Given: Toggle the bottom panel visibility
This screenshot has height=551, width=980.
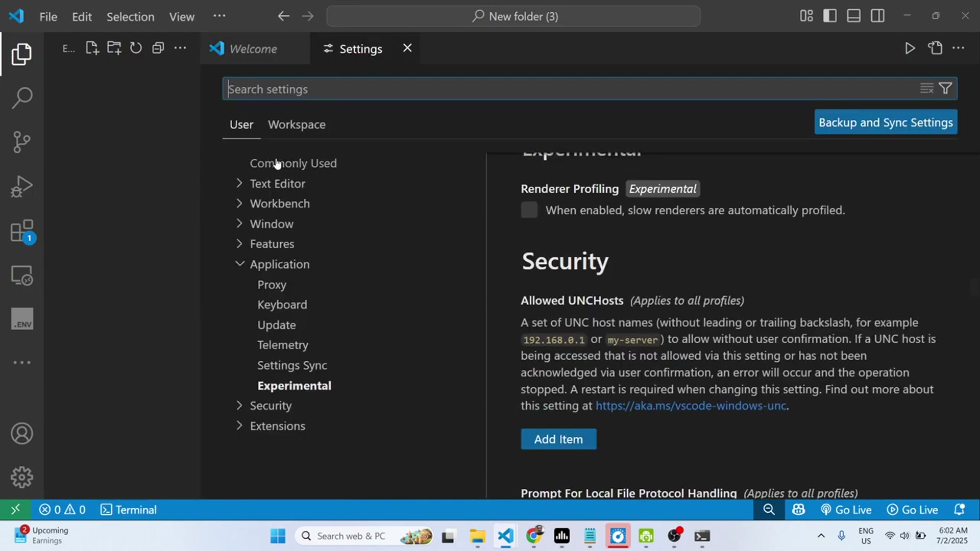Looking at the screenshot, I should point(854,16).
